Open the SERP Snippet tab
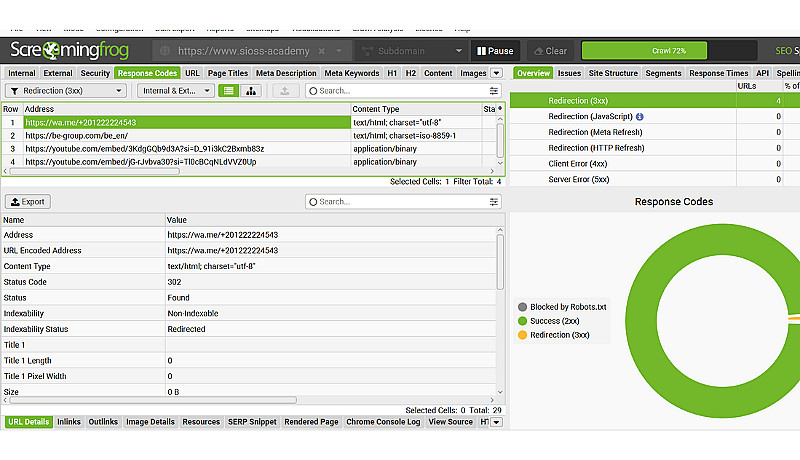Image resolution: width=800 pixels, height=460 pixels. [252, 422]
